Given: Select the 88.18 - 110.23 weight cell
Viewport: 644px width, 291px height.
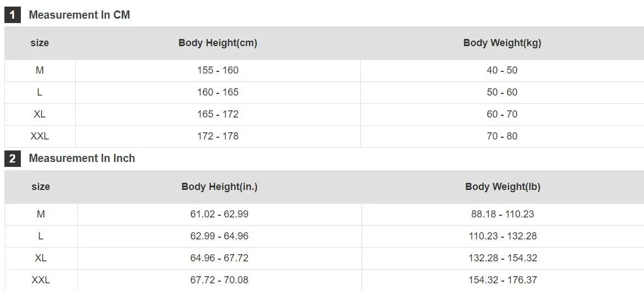Looking at the screenshot, I should (x=502, y=214).
